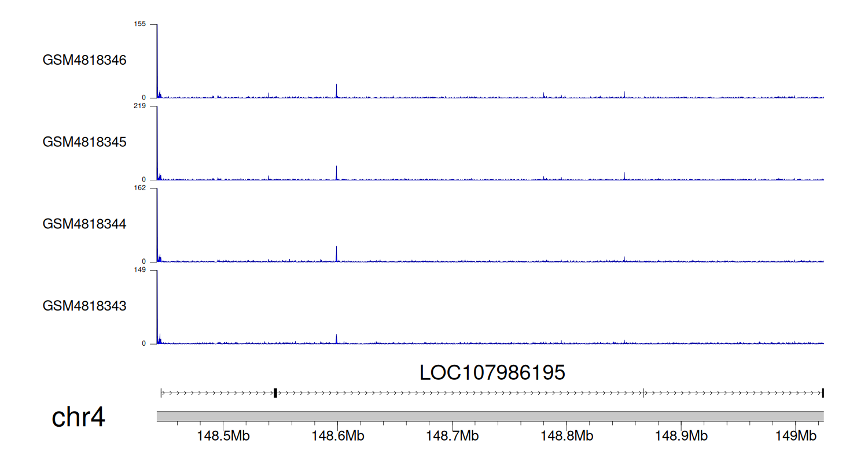Click the thick exon block near 148.55Mb
Screen dimensions: 868x451
275,393
